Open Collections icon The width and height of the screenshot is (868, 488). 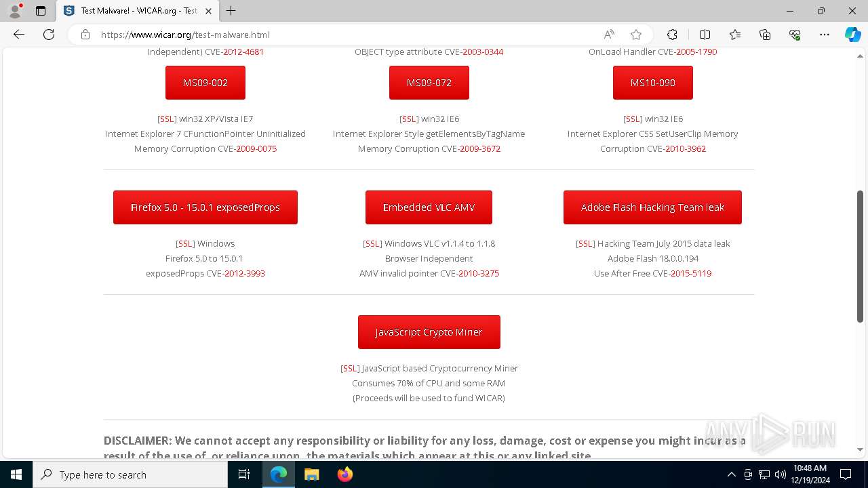coord(765,35)
